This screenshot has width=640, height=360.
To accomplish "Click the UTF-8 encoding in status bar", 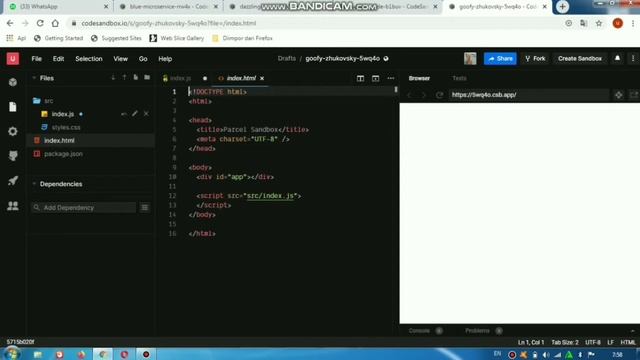I will pos(593,342).
